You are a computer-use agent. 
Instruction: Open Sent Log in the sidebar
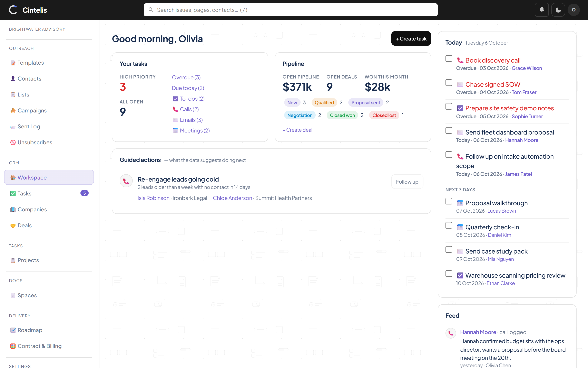[49, 126]
